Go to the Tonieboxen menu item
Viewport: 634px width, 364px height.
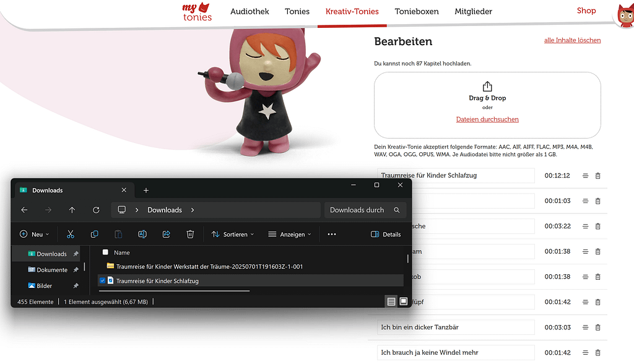point(417,11)
